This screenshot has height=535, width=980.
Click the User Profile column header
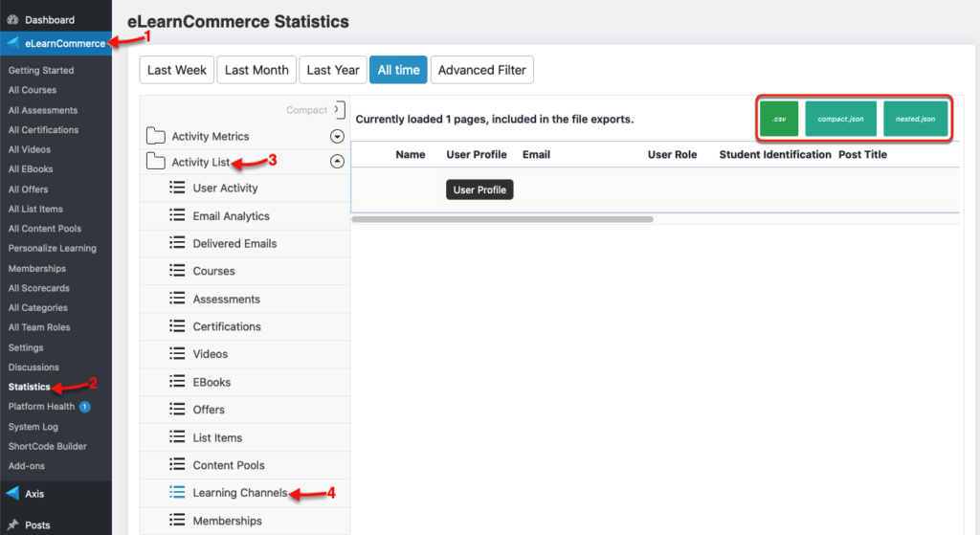pos(477,154)
